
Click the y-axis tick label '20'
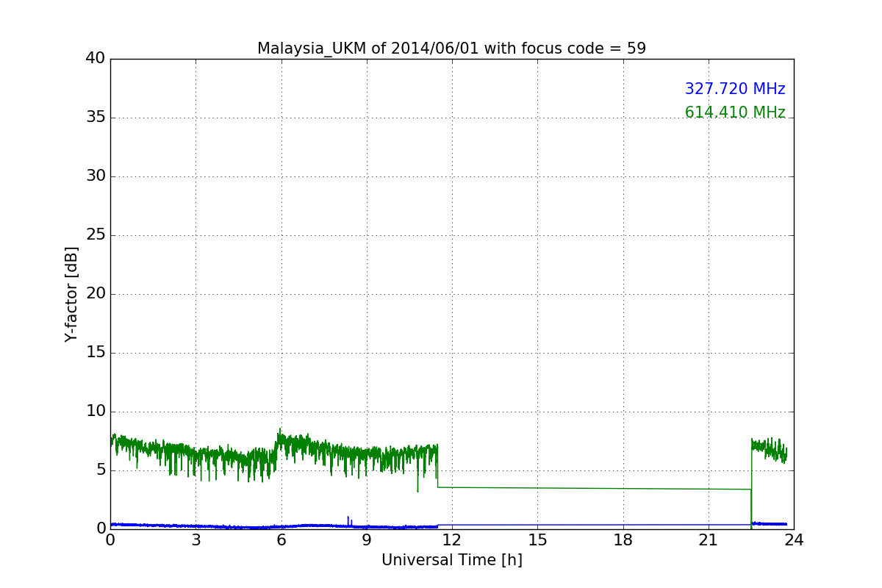tap(96, 294)
